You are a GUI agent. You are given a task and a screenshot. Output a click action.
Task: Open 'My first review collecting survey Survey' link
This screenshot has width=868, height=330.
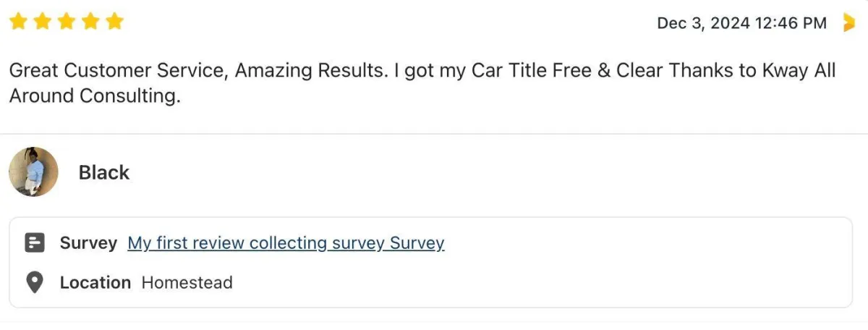point(286,243)
